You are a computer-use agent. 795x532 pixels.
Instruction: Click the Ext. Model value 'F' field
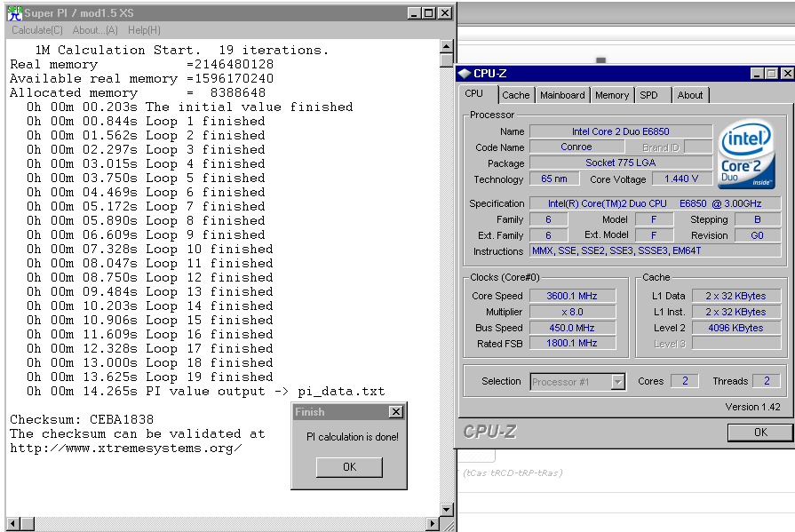coord(654,235)
